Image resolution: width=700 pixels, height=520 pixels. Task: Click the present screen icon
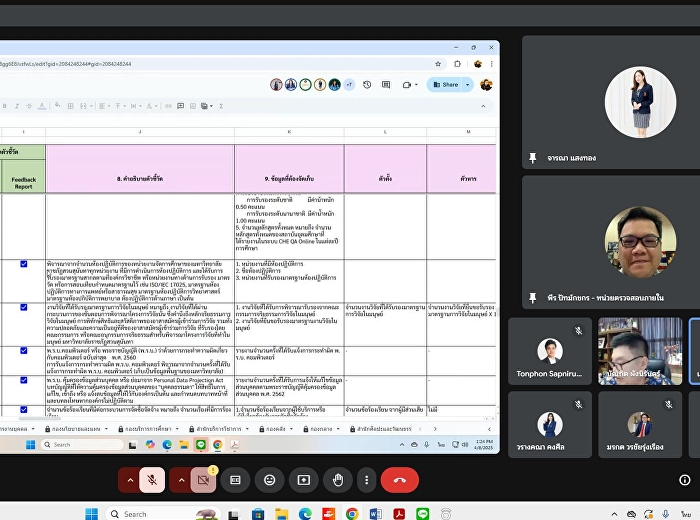(304, 480)
